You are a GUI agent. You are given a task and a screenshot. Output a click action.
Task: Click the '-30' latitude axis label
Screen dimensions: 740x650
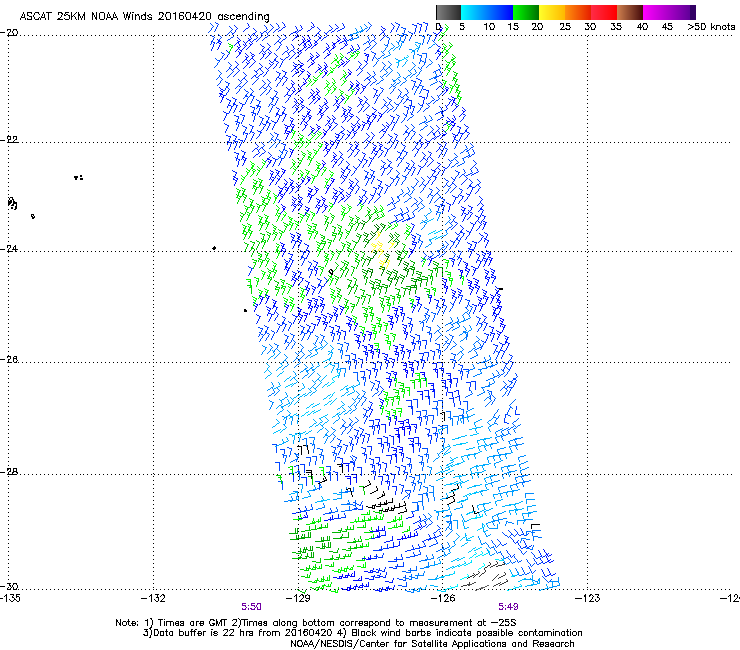(9, 586)
